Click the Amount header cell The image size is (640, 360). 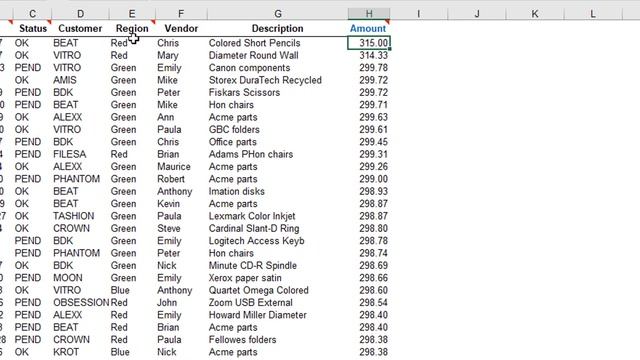coord(368,29)
